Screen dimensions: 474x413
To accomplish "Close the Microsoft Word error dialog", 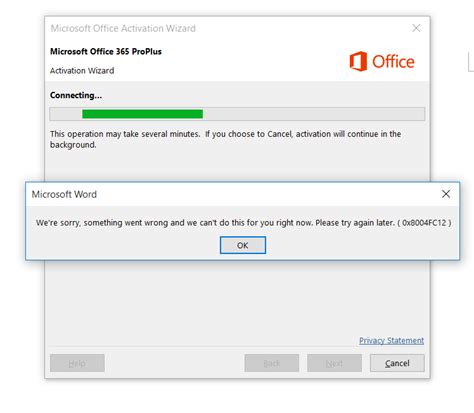I will 446,194.
